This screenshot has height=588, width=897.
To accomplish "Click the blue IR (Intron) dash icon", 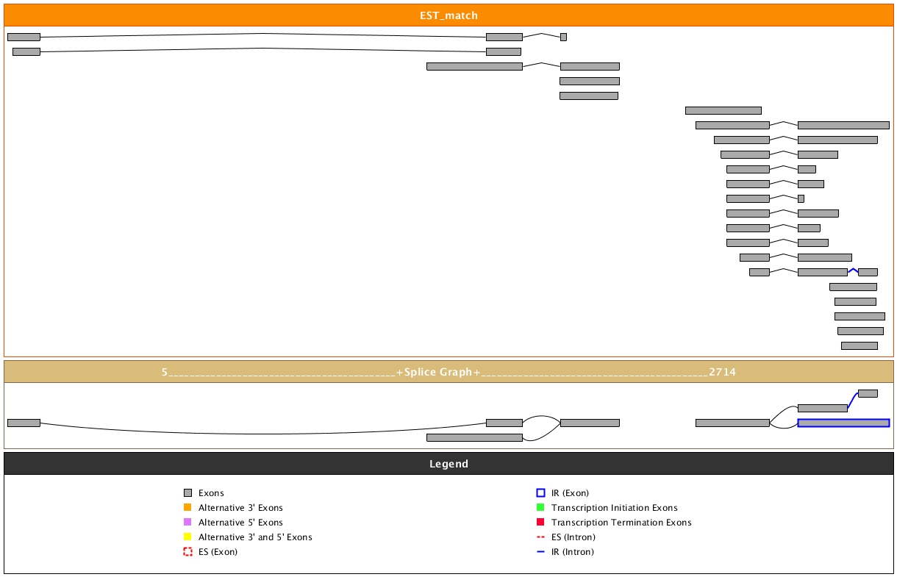I will tap(540, 552).
